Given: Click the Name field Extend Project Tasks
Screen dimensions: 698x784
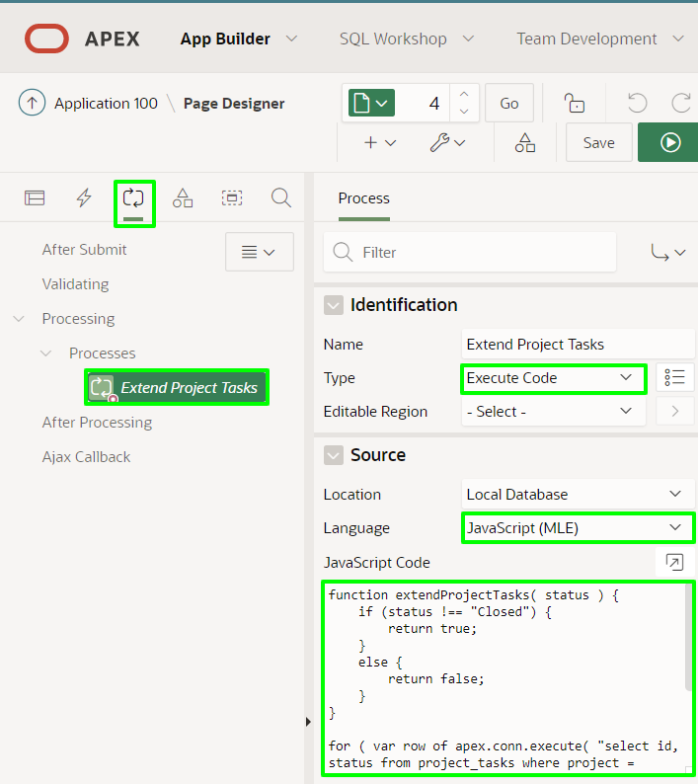Looking at the screenshot, I should 579,345.
